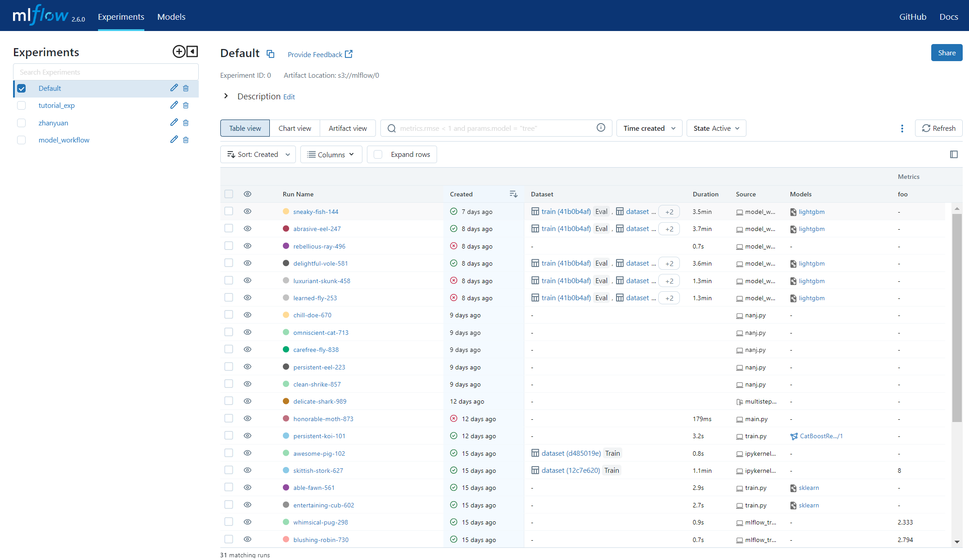Image resolution: width=969 pixels, height=560 pixels.
Task: Delete the zhanyuan experiment
Action: tap(186, 122)
